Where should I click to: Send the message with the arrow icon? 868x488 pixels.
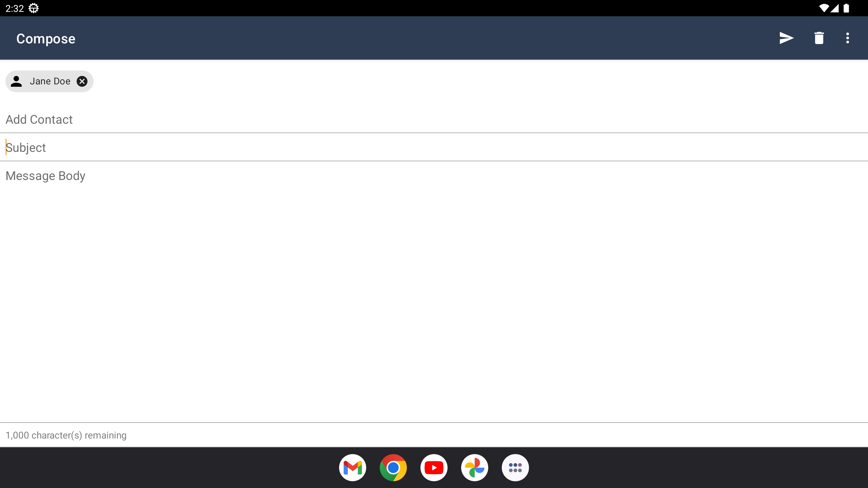[x=786, y=38]
